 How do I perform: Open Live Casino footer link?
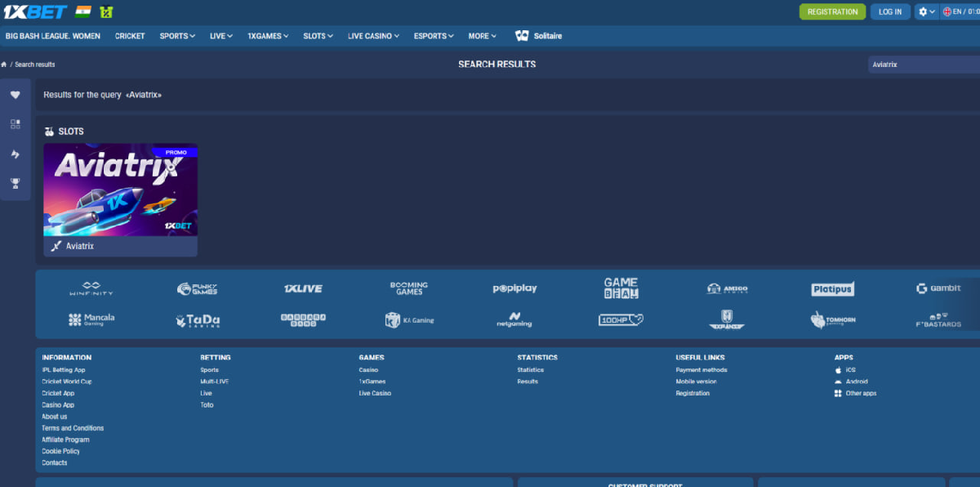(375, 393)
